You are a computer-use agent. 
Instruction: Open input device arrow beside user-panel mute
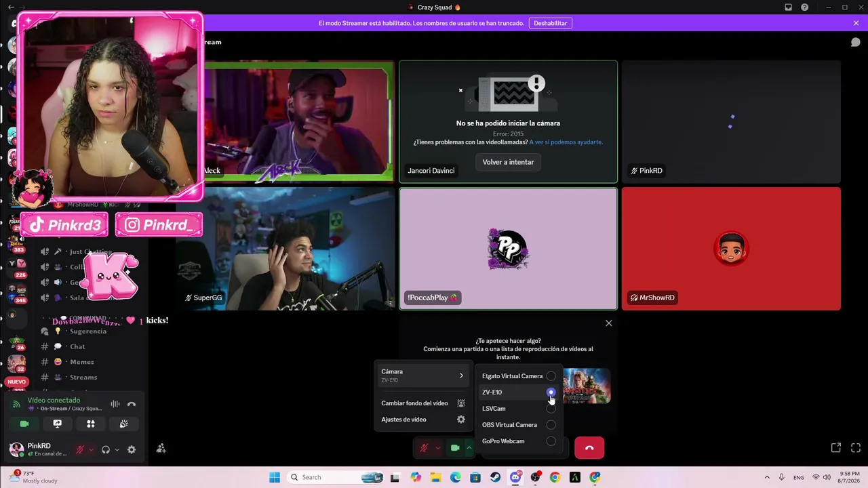coord(91,449)
